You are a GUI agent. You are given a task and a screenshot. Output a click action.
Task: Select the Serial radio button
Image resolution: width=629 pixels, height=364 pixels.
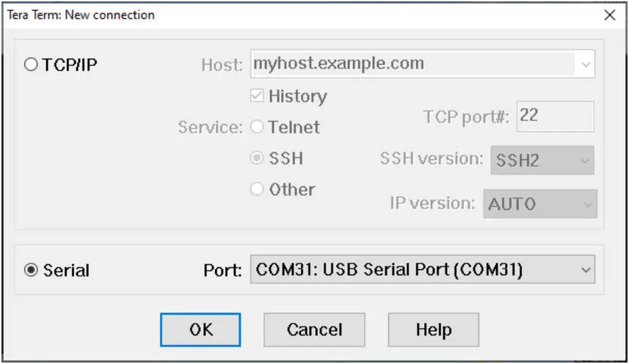point(31,270)
